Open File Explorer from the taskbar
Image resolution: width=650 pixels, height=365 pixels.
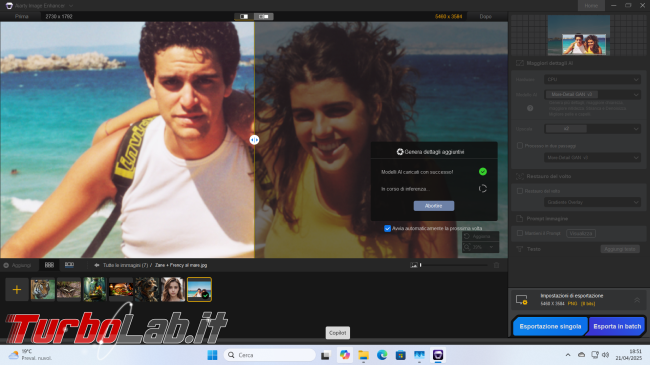pos(364,355)
